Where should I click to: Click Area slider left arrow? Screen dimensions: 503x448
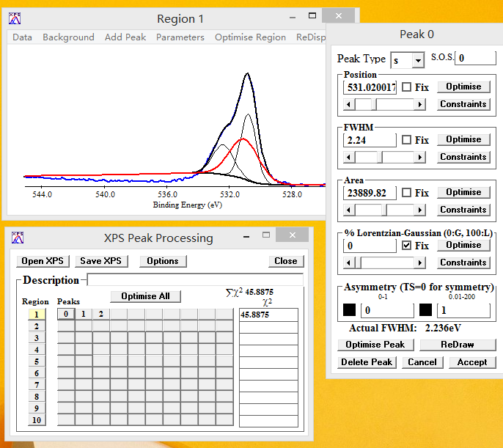pos(349,210)
